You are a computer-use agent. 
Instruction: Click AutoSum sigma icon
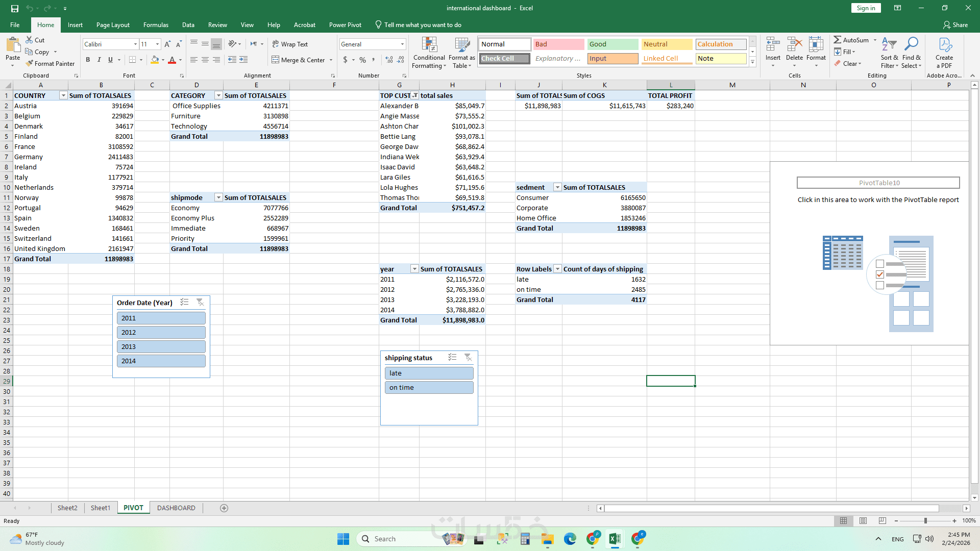[x=838, y=40]
